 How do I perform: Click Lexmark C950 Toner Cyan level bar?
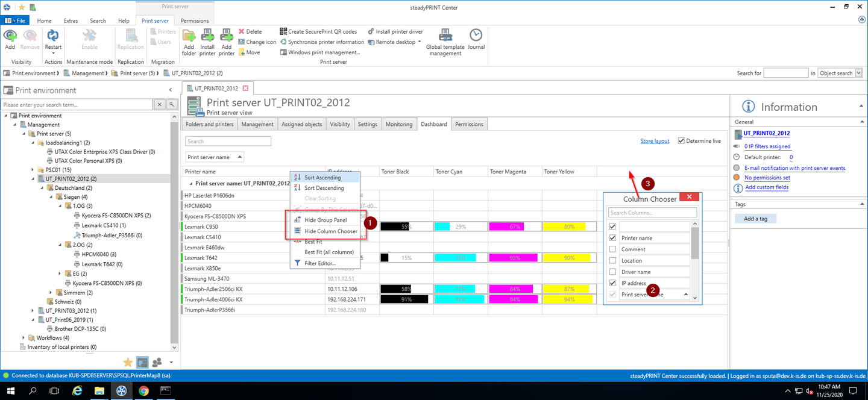click(461, 227)
